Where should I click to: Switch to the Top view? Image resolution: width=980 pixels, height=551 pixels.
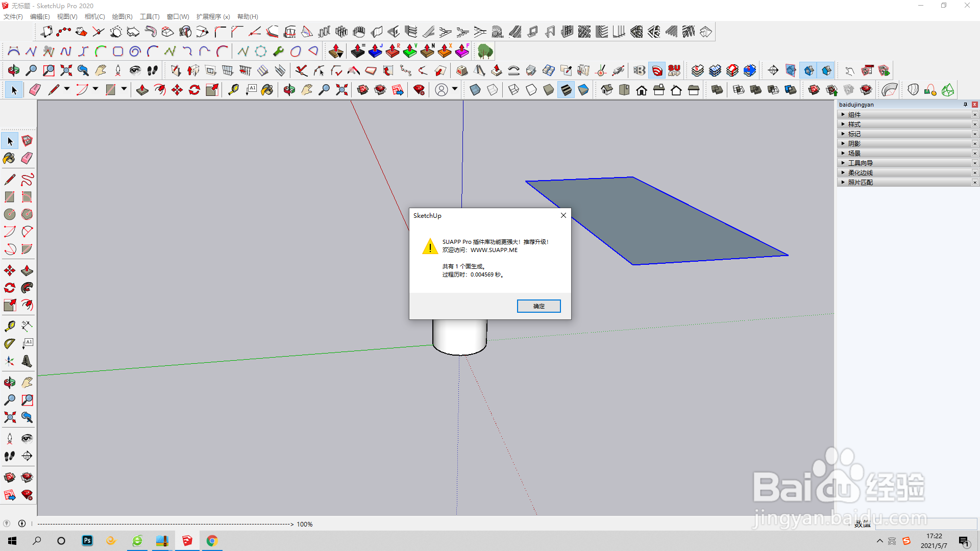tap(624, 90)
